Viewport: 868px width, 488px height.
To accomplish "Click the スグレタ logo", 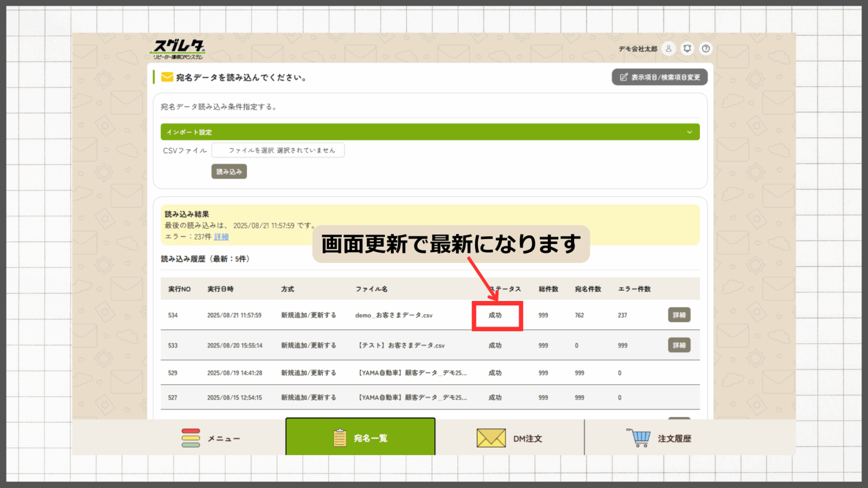I will click(178, 49).
